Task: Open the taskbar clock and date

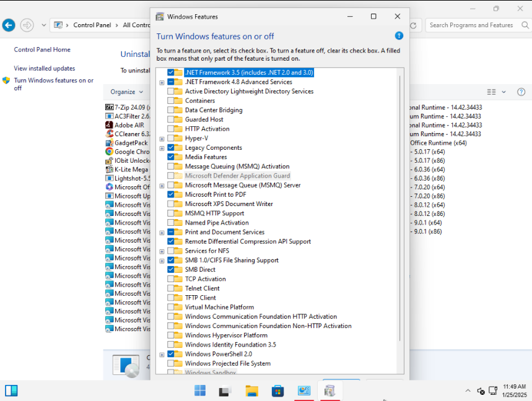Action: (x=515, y=390)
